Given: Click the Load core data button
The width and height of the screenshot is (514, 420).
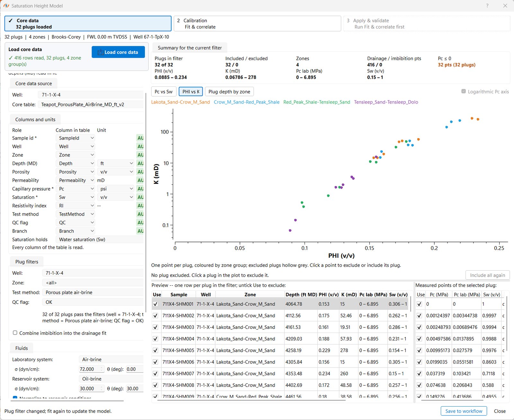Looking at the screenshot, I should (x=118, y=52).
